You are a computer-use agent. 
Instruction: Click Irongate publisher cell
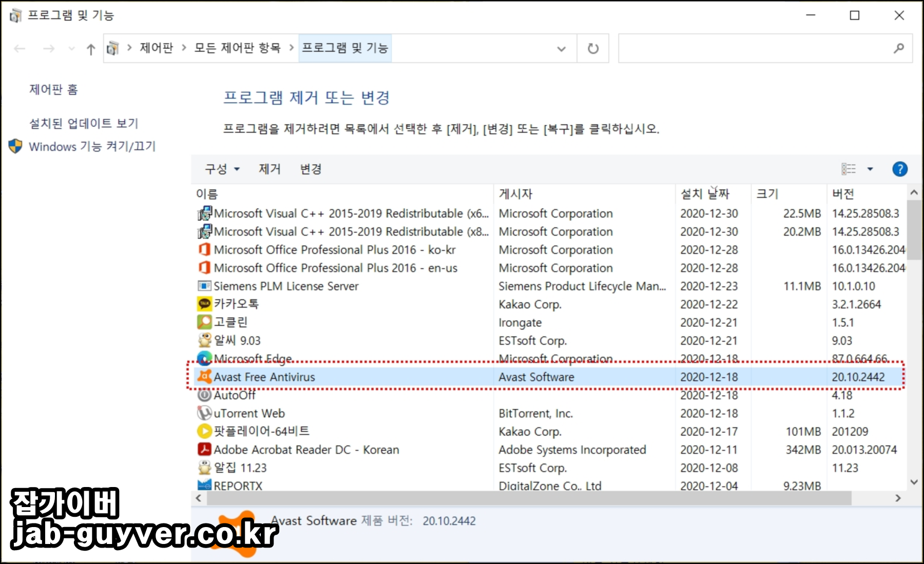tap(520, 322)
